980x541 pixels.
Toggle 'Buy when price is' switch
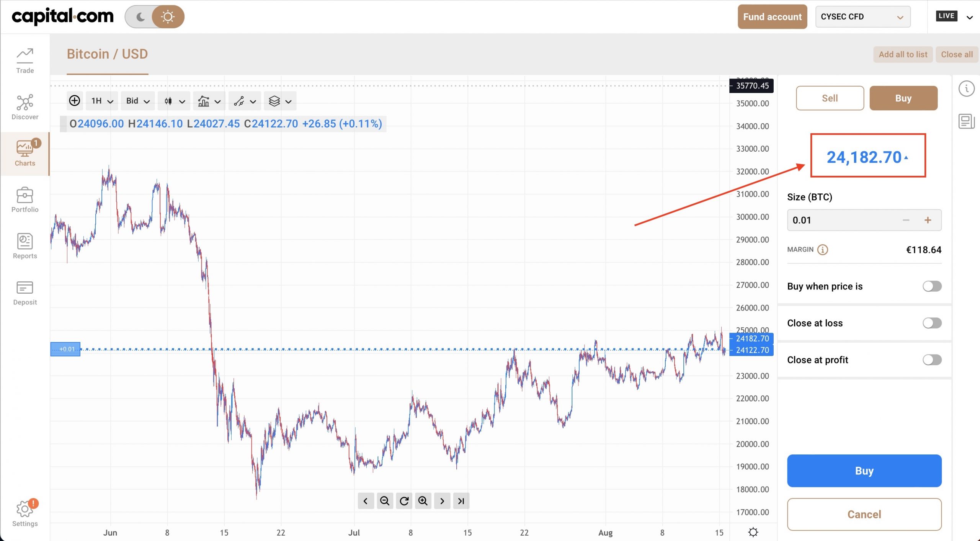(932, 286)
